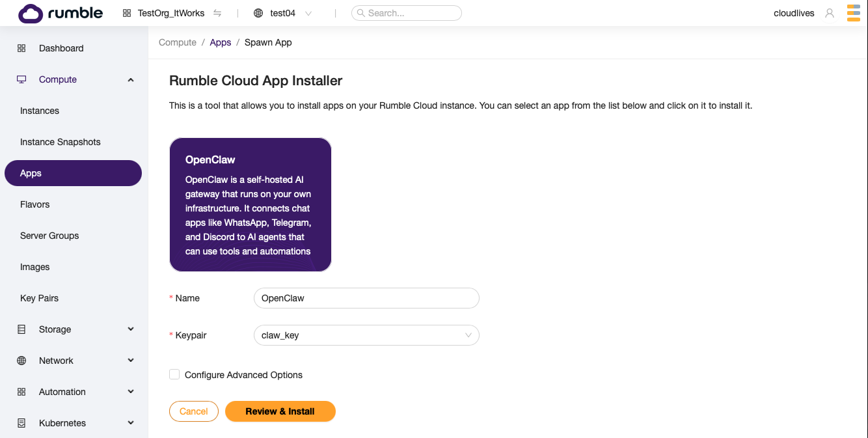Enable Configure Advanced Options

[174, 374]
